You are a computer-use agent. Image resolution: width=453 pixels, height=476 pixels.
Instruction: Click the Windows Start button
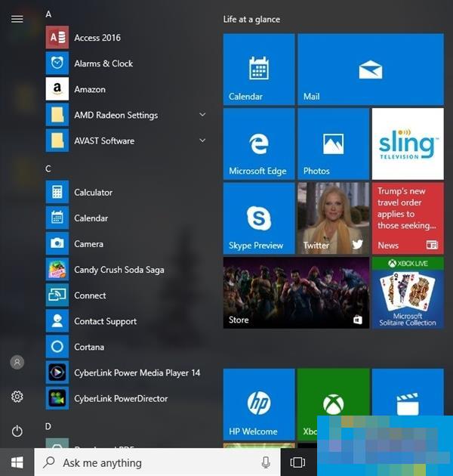pos(17,462)
